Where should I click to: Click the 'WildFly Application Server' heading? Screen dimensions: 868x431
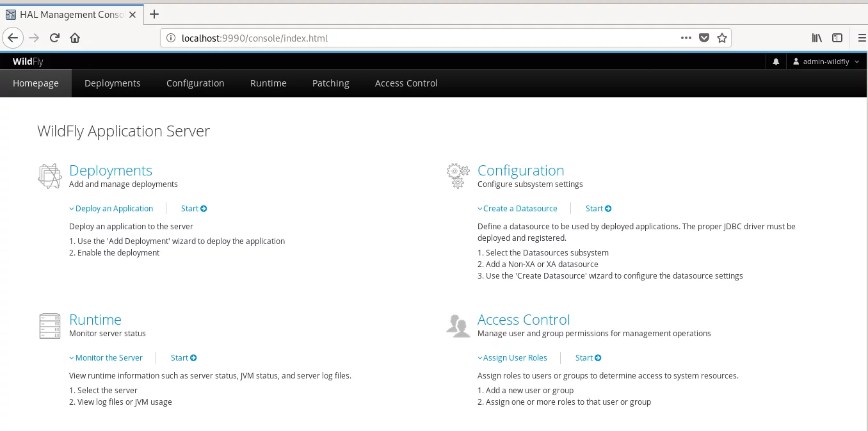(x=124, y=131)
